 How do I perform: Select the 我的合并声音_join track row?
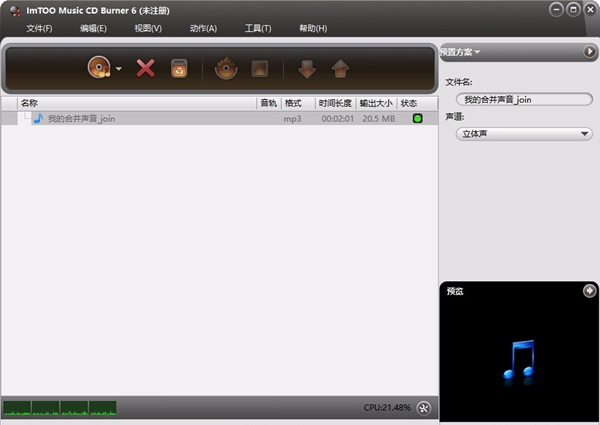click(220, 119)
